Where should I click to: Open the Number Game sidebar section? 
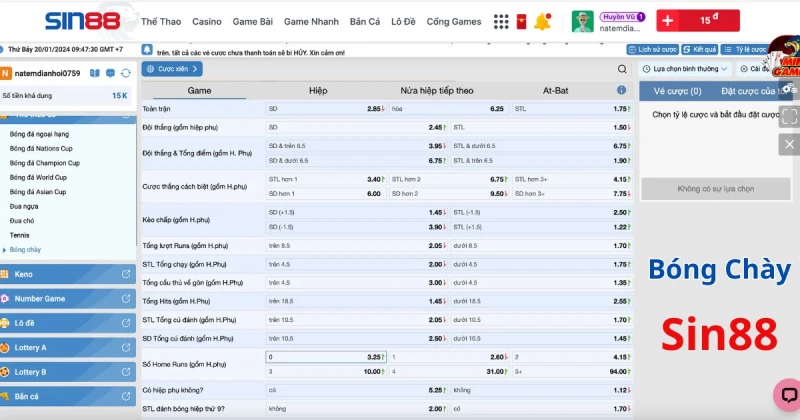[x=67, y=299]
